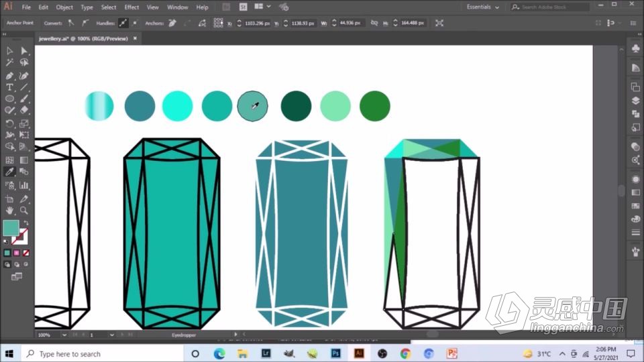This screenshot has height=362, width=644.
Task: Pick the Lasso tool
Action: tap(24, 62)
